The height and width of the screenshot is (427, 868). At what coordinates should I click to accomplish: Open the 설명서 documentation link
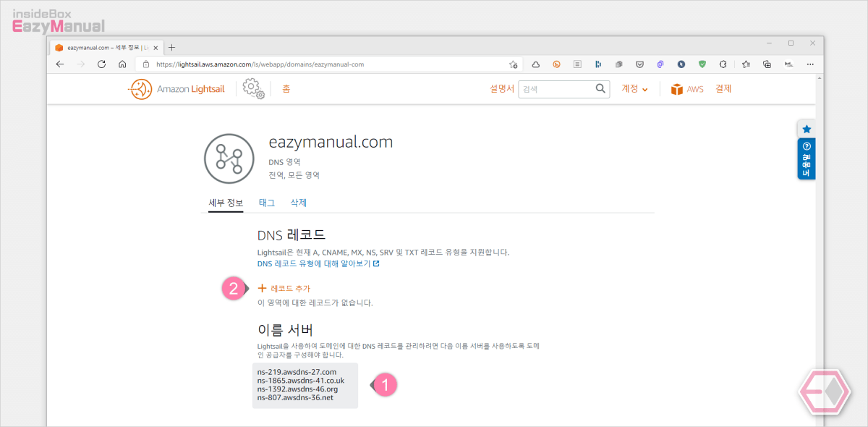[x=501, y=89]
